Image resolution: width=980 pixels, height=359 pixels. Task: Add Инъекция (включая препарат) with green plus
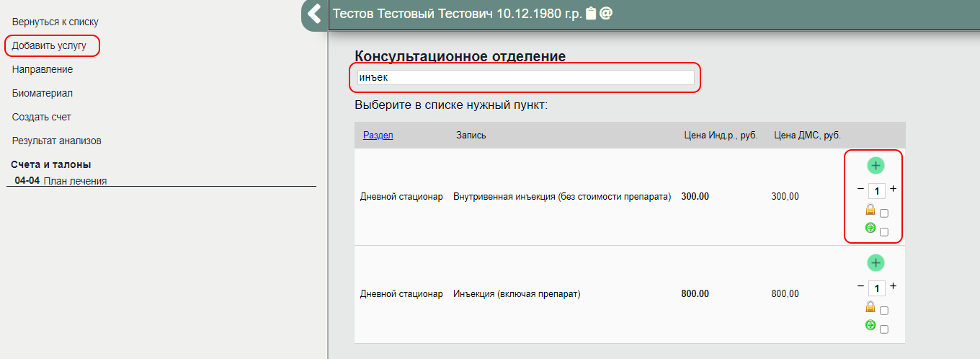[876, 263]
